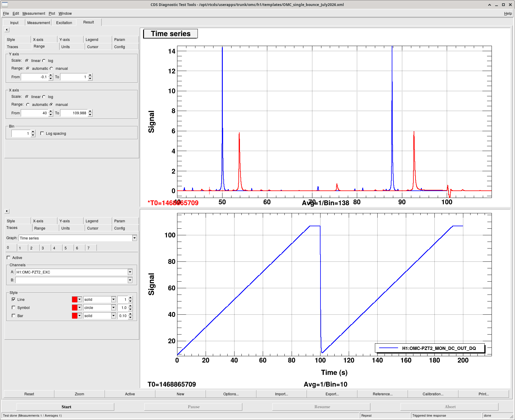Open the Symbol shape circle dropdown
This screenshot has height=420, width=515.
(x=113, y=307)
